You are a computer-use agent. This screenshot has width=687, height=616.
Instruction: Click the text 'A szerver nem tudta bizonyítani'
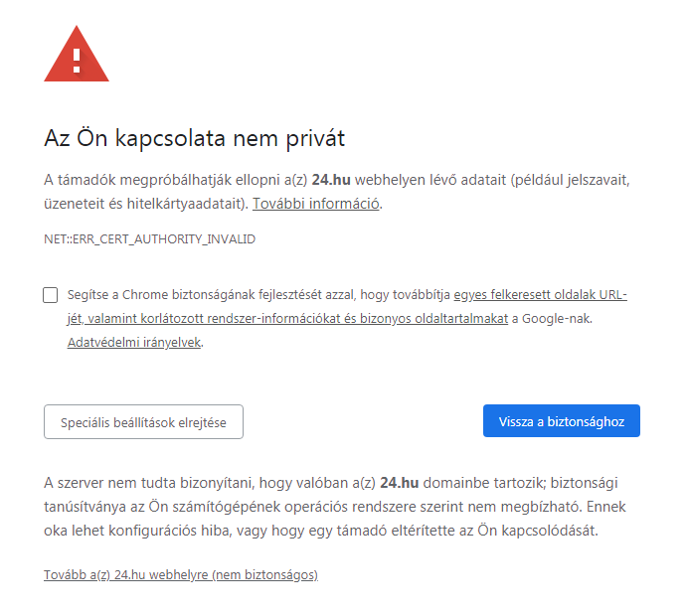coord(149,483)
